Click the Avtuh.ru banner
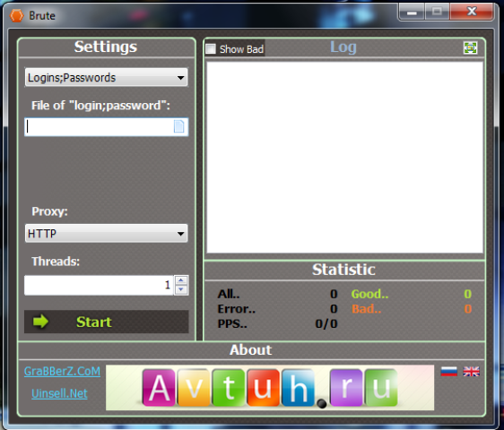504x430 pixels. tap(270, 388)
